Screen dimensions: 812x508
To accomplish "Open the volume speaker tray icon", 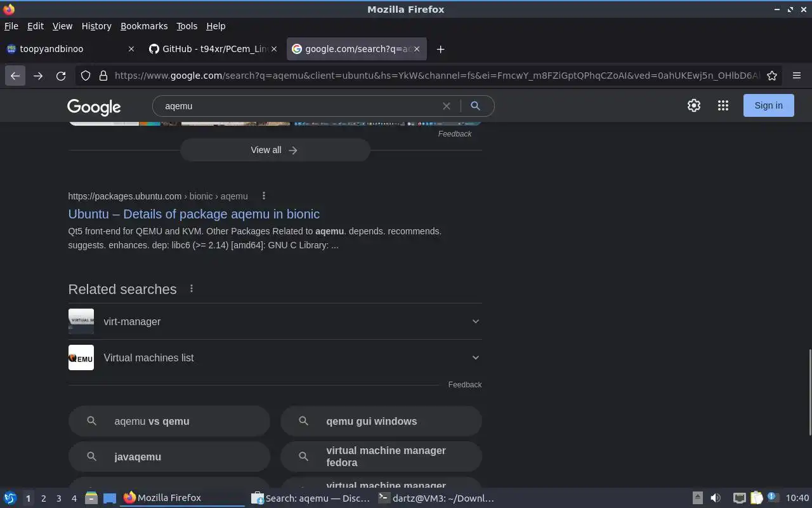I will point(716,498).
